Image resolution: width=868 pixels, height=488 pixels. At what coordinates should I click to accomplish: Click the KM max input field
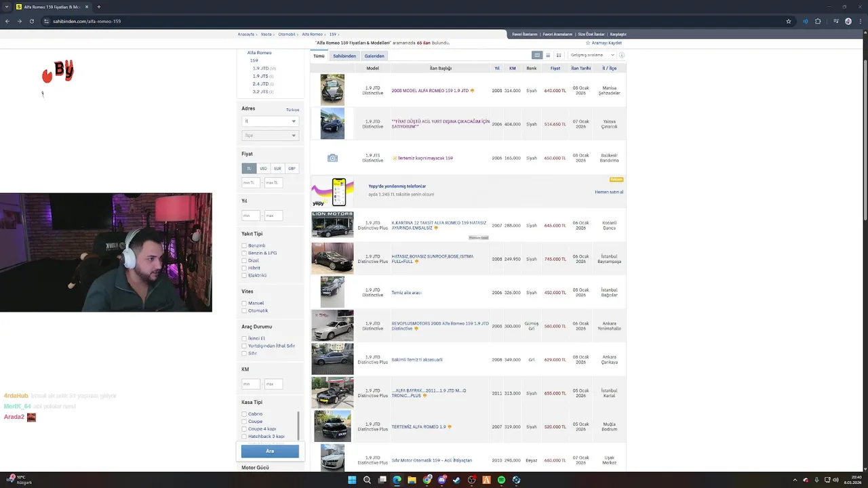coord(273,384)
